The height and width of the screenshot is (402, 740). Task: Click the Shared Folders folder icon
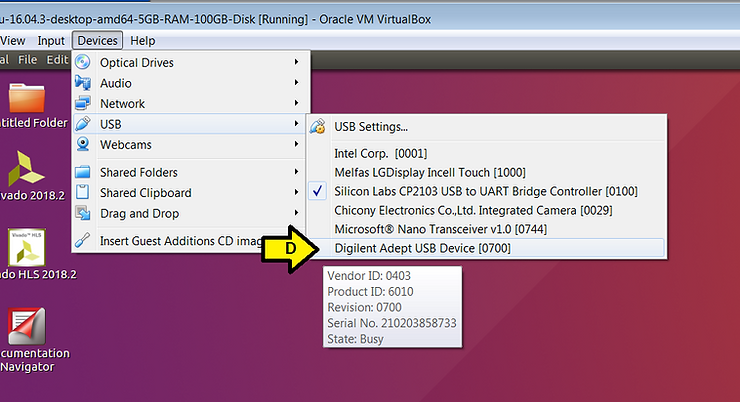point(83,172)
